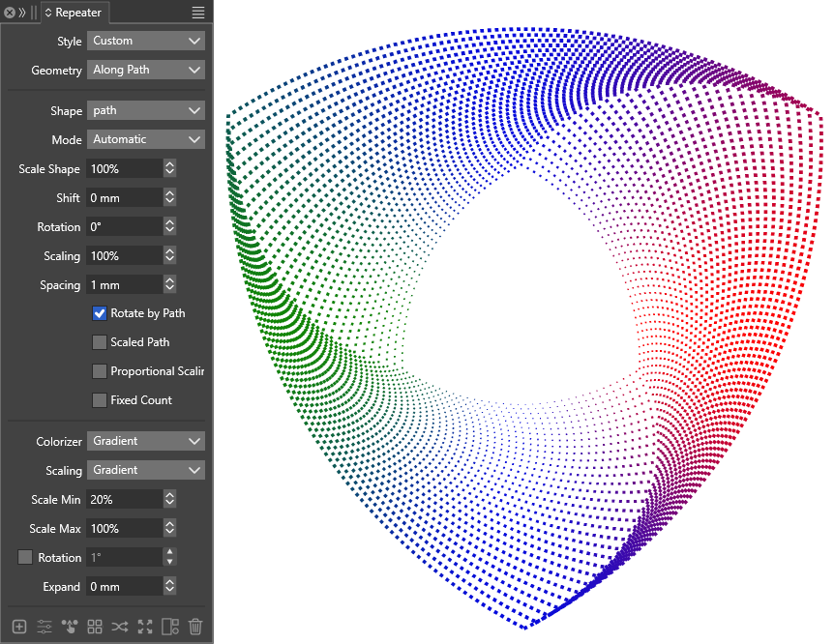Uncheck the Rotate by Path checkbox
The image size is (834, 644).
pyautogui.click(x=100, y=313)
